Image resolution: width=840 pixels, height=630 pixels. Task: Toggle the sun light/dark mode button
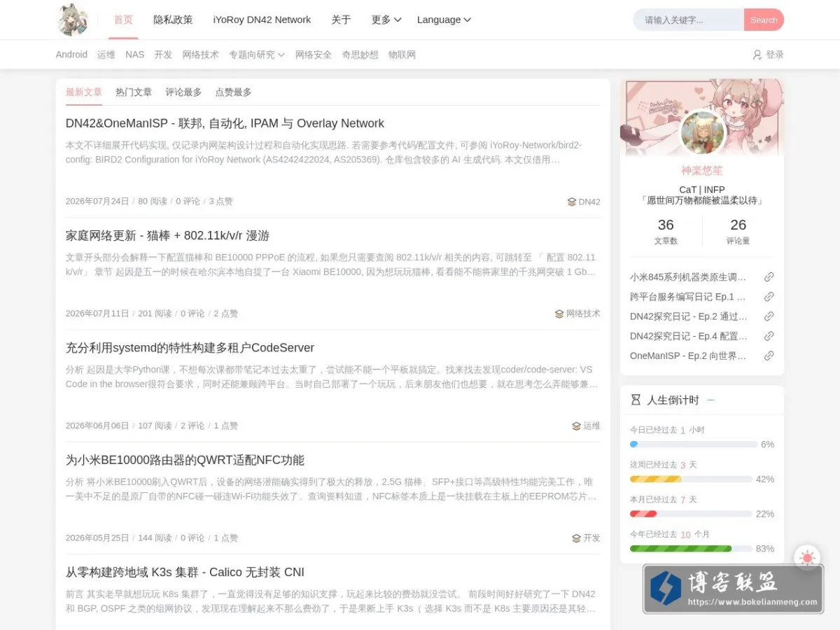coord(807,558)
